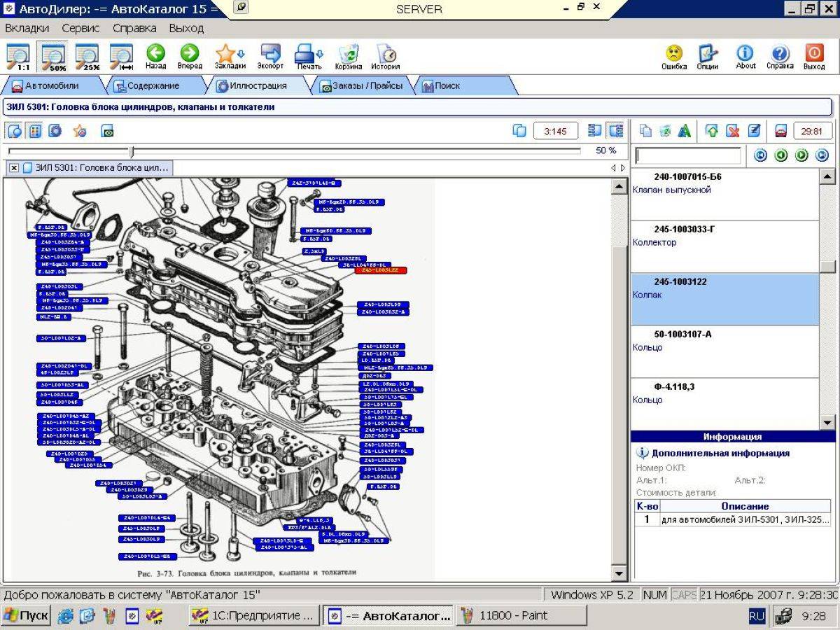Close the ЗИЛ 5301 illustration document tab
840x630 pixels.
pyautogui.click(x=14, y=168)
